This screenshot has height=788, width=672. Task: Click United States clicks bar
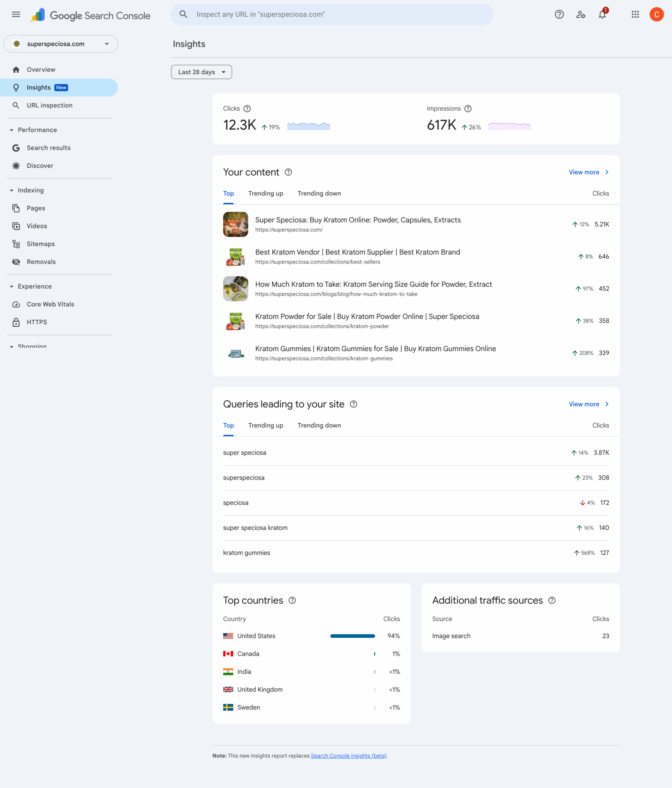click(x=352, y=636)
